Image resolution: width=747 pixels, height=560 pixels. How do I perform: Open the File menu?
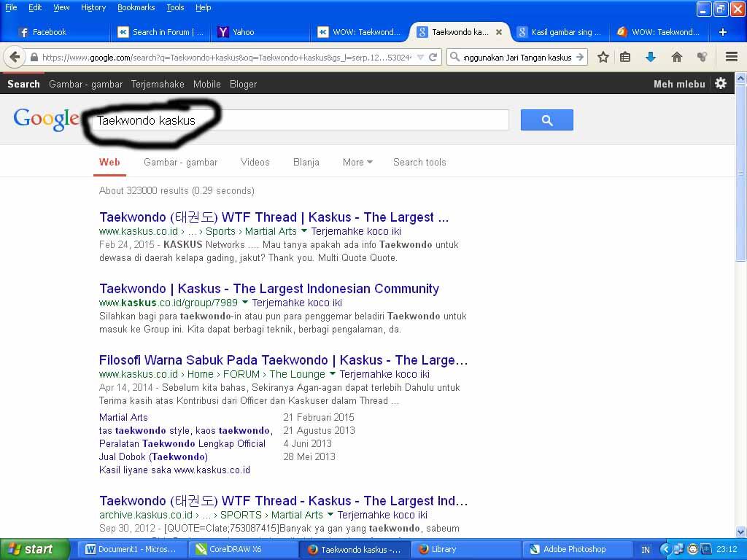(x=11, y=7)
